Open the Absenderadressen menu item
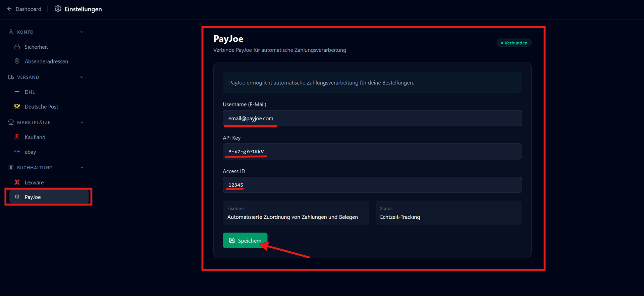Screen dimensions: 644x296 [x=46, y=61]
